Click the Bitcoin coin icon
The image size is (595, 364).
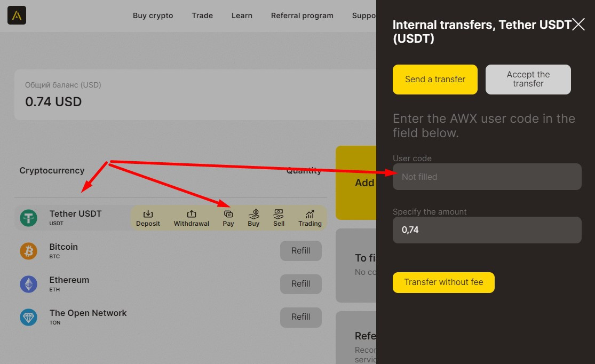(x=29, y=251)
